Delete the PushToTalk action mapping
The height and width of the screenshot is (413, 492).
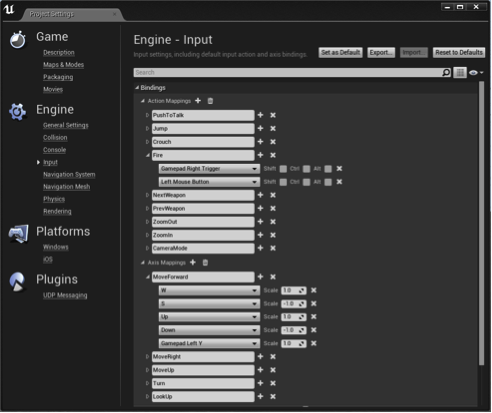point(273,115)
